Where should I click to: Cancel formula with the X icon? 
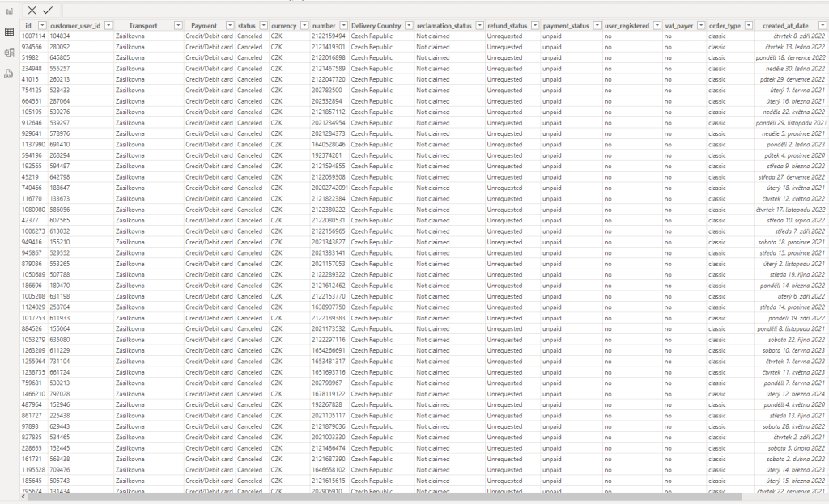(32, 10)
